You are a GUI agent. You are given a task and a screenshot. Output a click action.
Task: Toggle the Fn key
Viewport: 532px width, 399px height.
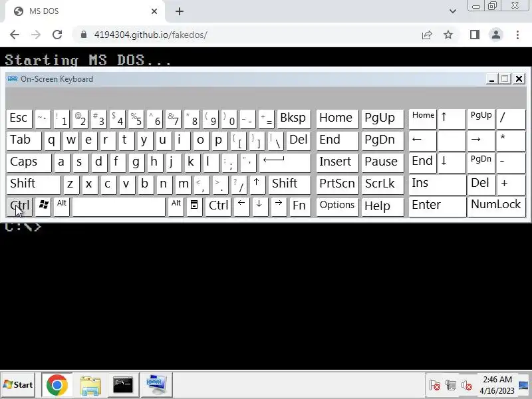point(300,206)
